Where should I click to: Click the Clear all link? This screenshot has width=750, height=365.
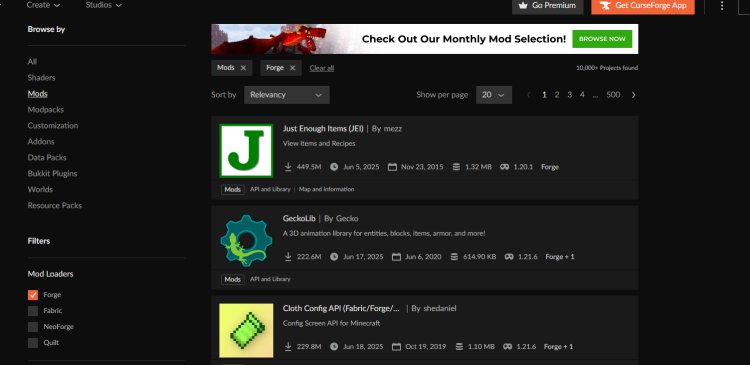click(x=321, y=68)
